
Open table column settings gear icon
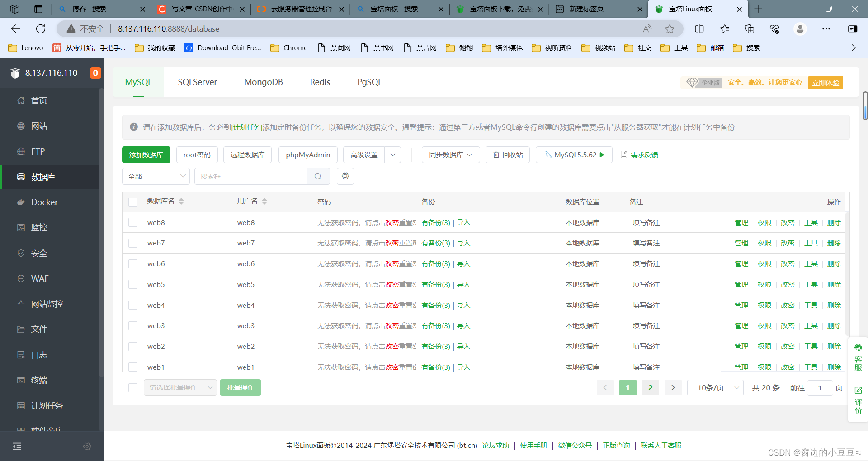pos(345,176)
